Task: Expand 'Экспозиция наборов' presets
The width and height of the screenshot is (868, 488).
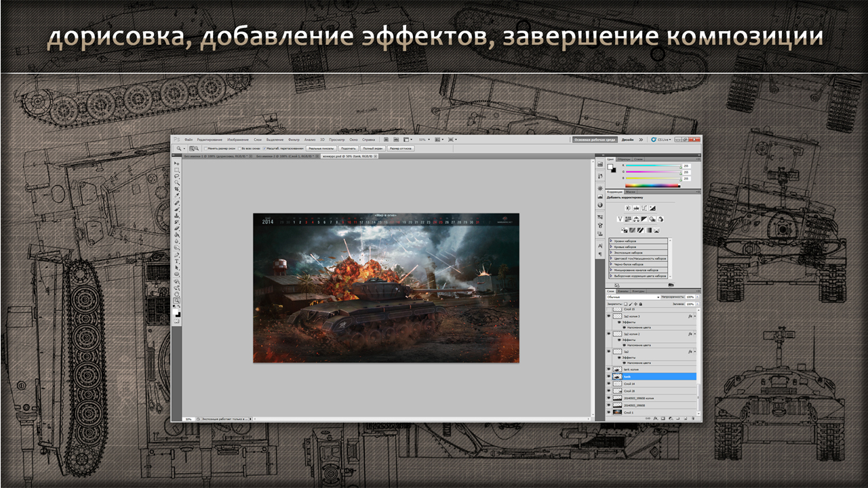Action: pyautogui.click(x=611, y=253)
